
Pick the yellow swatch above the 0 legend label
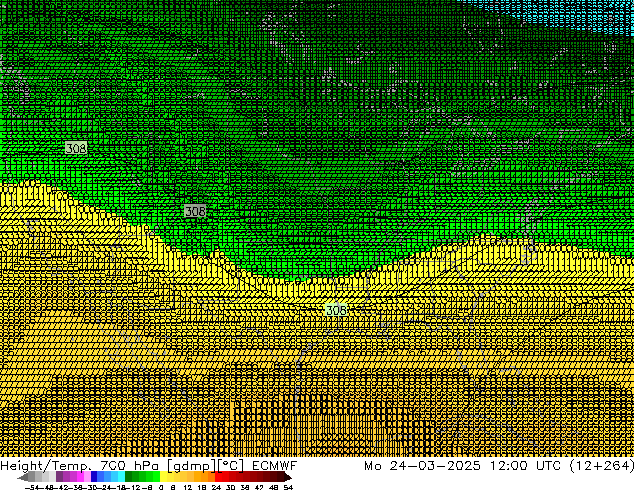163,477
